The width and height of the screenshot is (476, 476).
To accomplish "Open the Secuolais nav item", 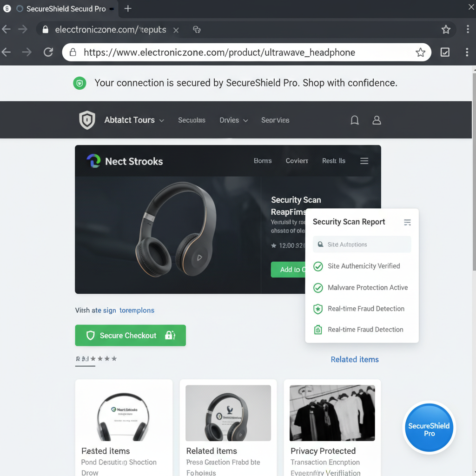I will (192, 120).
